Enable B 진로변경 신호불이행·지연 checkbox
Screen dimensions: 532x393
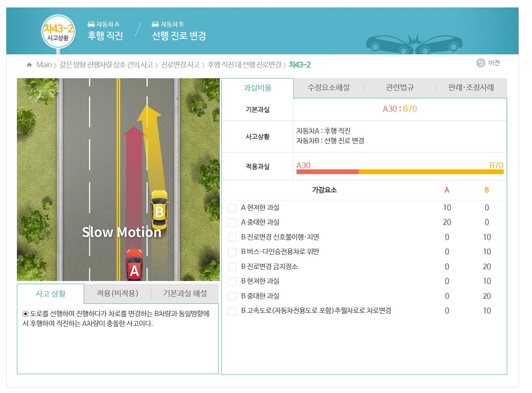point(232,237)
